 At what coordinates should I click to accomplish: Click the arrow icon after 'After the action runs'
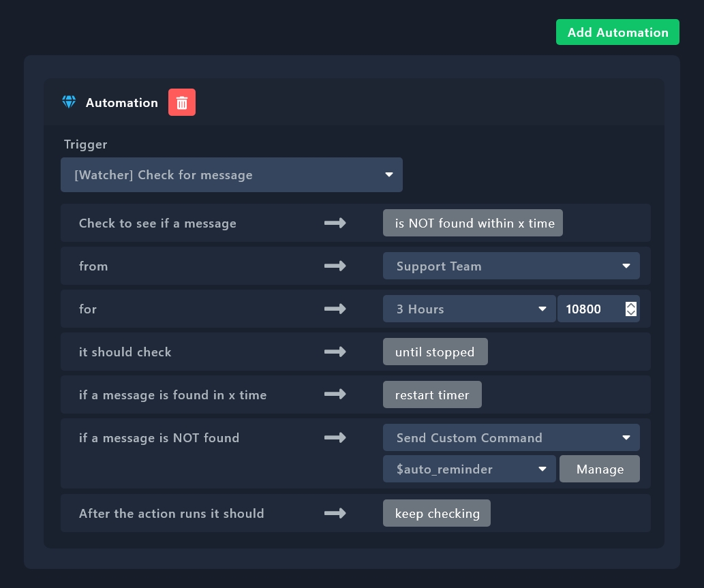(x=335, y=513)
